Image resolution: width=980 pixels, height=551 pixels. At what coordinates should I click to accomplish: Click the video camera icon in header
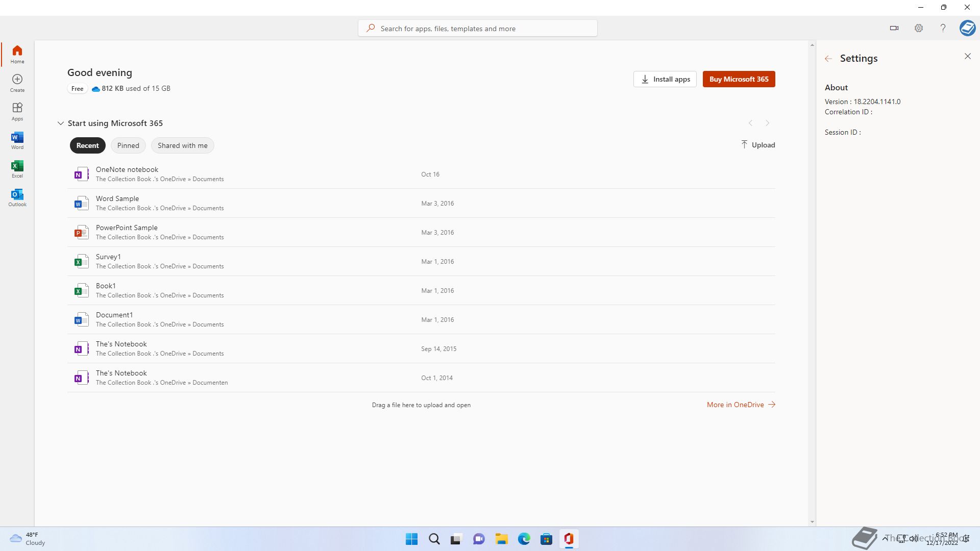pyautogui.click(x=894, y=28)
